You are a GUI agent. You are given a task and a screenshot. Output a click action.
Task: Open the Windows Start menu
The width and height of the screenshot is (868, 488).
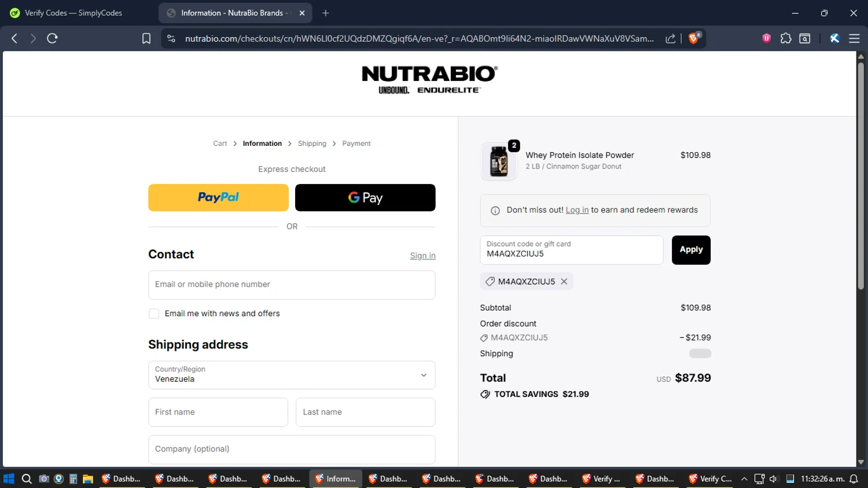[x=9, y=479]
